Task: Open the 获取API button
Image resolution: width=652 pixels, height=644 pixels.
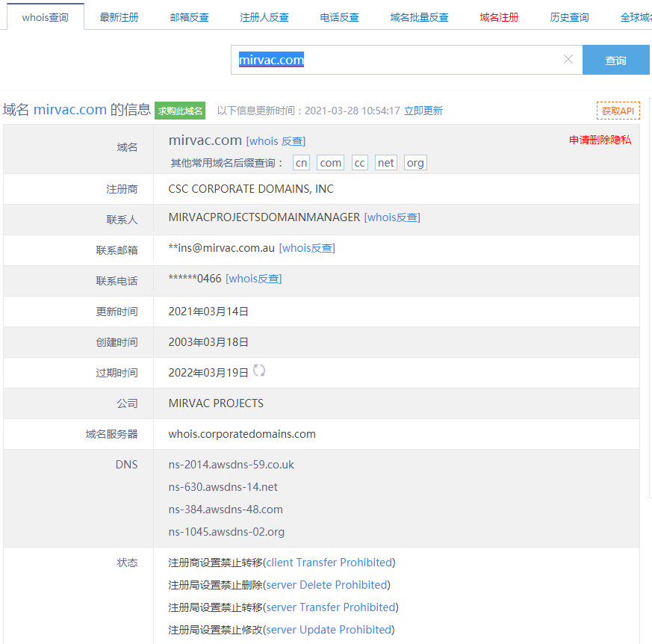Action: (x=618, y=111)
